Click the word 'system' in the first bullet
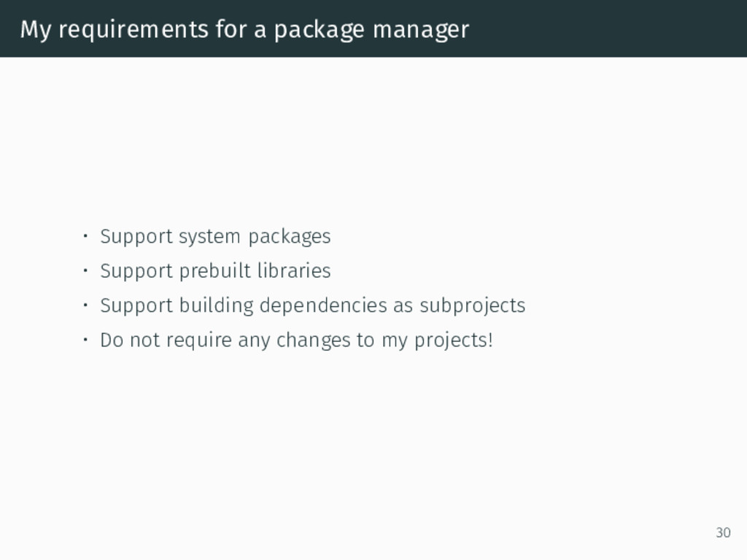 tap(209, 237)
